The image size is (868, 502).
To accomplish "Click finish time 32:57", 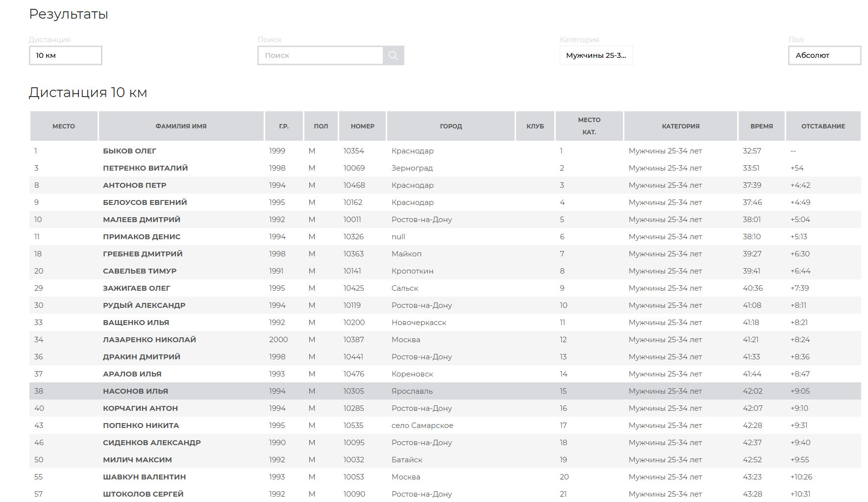I will [x=752, y=151].
